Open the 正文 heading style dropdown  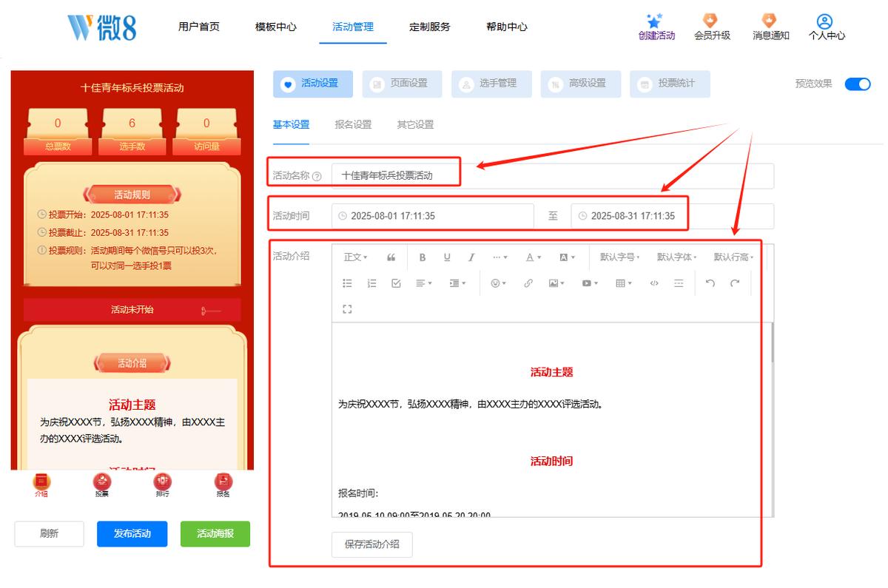coord(355,257)
